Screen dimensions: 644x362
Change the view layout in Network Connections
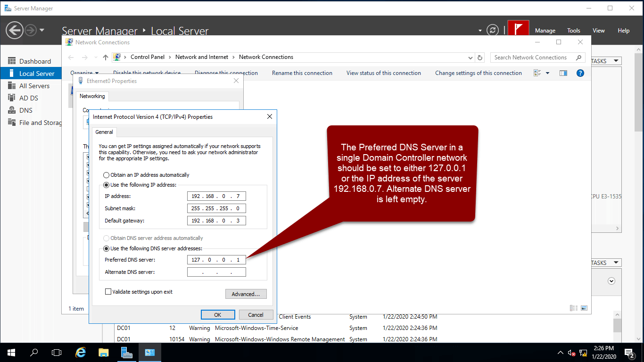537,73
